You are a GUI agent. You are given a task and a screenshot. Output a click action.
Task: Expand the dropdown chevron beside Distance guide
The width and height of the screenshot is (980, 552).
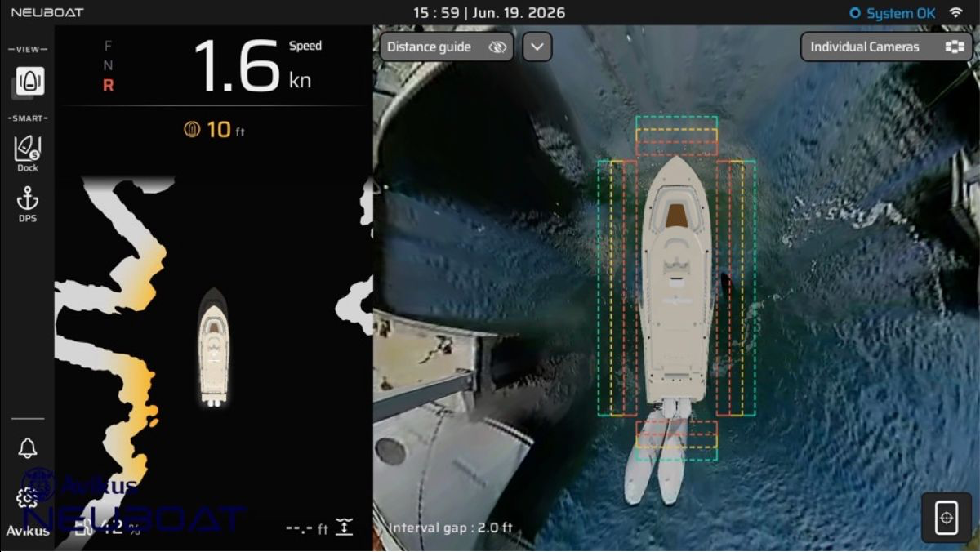point(537,47)
